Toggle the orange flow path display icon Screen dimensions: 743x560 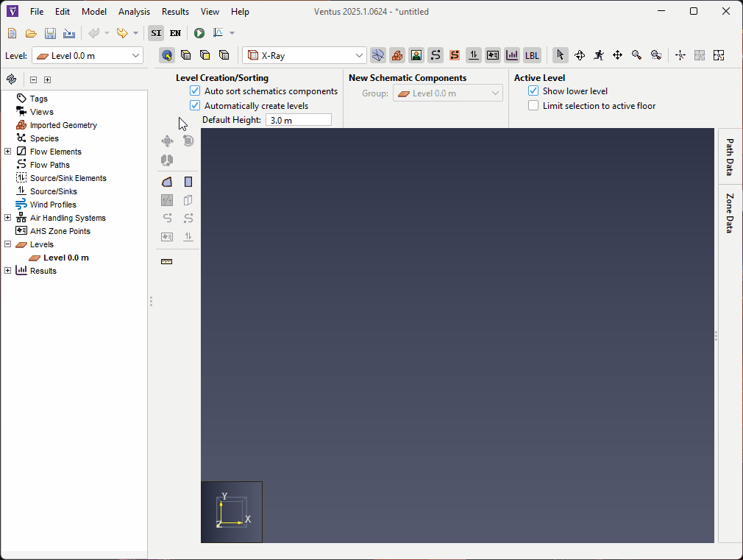click(455, 55)
